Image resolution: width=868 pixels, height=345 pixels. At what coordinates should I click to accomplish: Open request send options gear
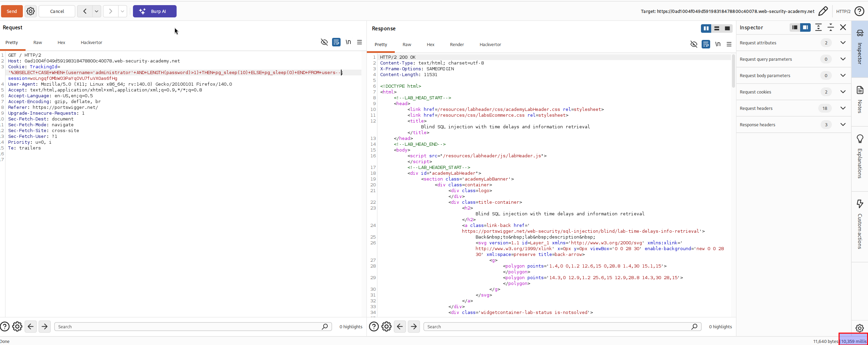click(x=31, y=11)
